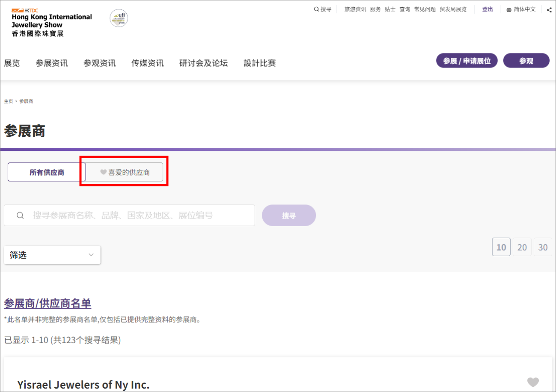This screenshot has height=392, width=556.
Task: Show 10 results per page
Action: tap(501, 247)
